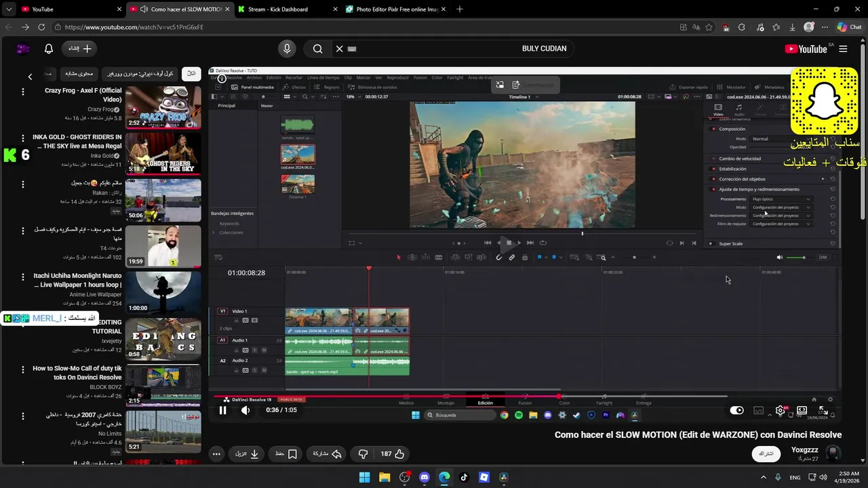Reload the page with refresh icon
Viewport: 868px width, 488px height.
(x=41, y=27)
